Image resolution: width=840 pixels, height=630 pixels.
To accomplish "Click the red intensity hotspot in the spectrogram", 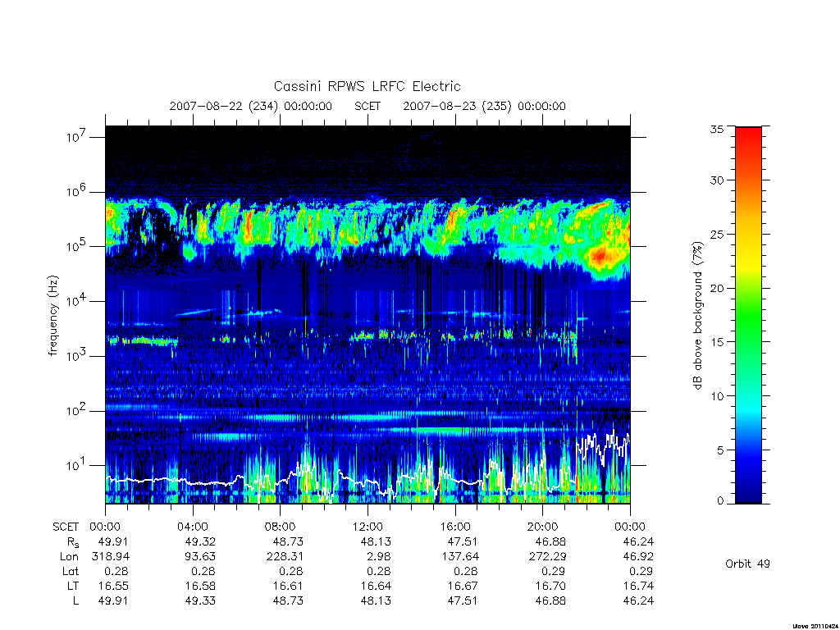I will tap(600, 256).
